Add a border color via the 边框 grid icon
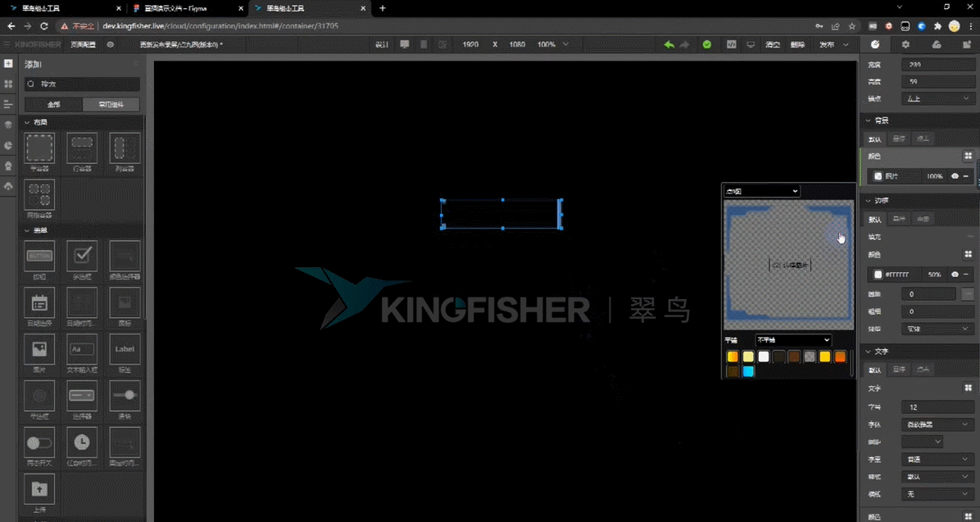980x522 pixels. [x=969, y=254]
